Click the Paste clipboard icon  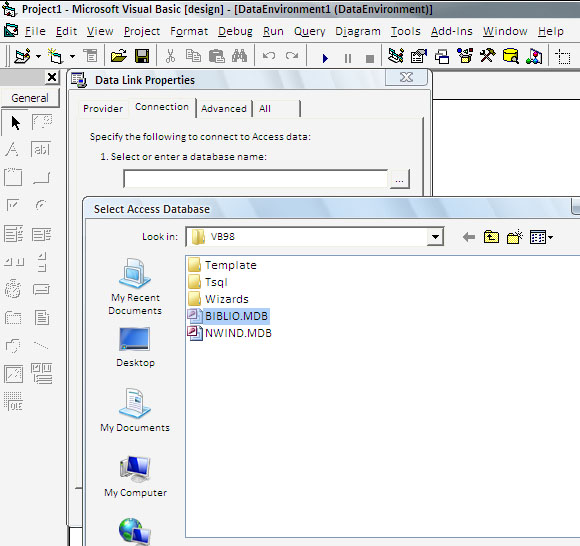point(216,57)
